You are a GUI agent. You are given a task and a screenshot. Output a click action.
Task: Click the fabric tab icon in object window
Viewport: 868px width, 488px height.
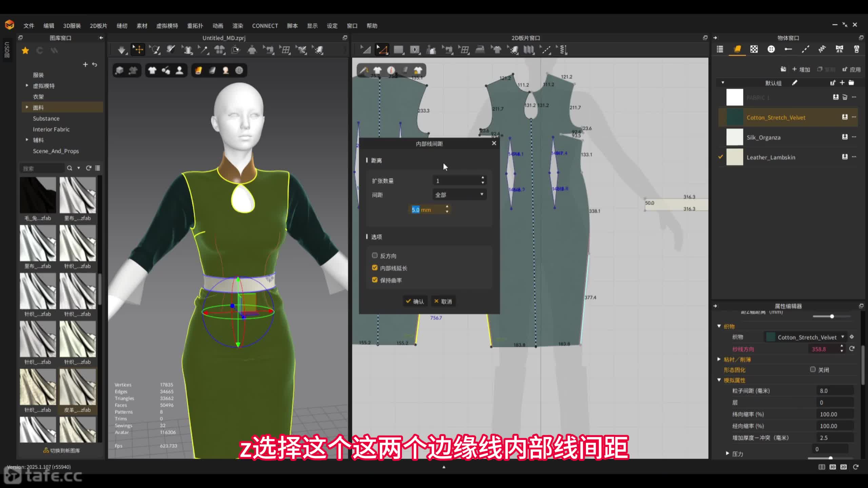pyautogui.click(x=737, y=49)
